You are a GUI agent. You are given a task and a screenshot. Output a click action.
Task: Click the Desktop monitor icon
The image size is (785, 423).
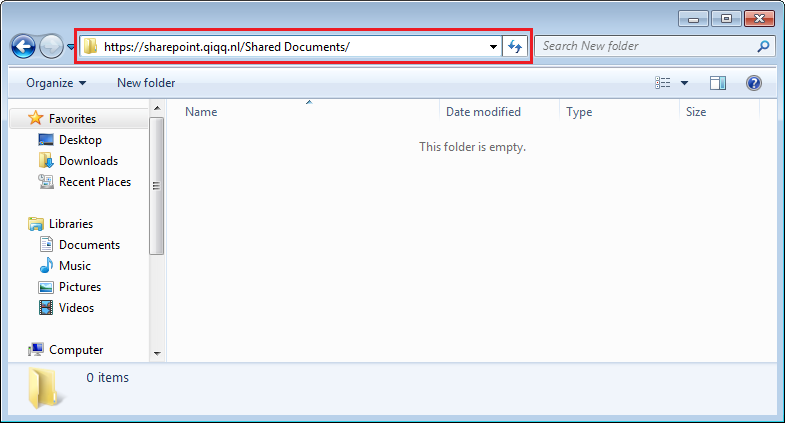(x=46, y=140)
